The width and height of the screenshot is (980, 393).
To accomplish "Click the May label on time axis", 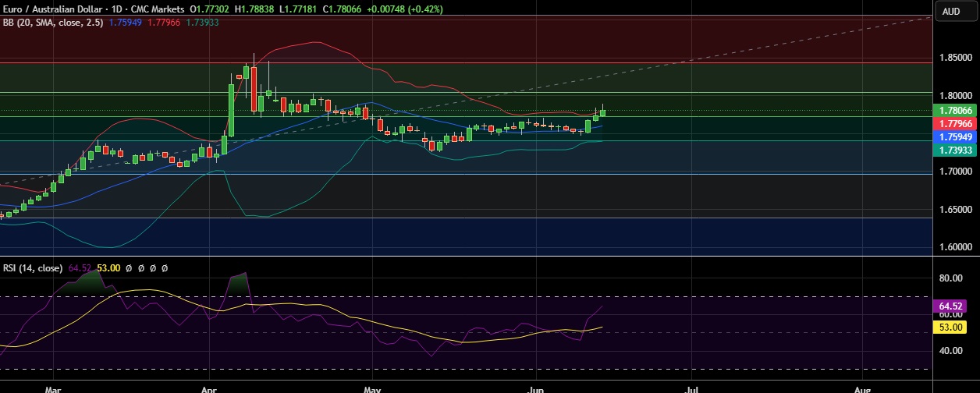I will click(x=372, y=388).
